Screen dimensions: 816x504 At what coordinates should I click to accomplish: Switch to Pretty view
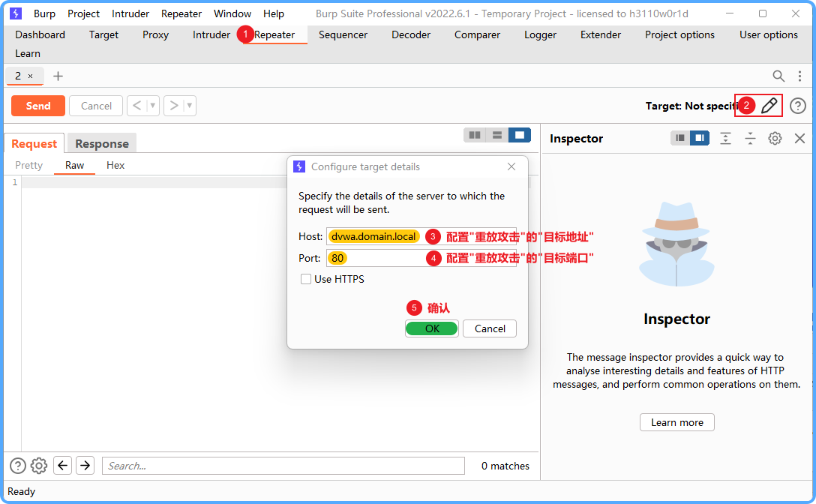[28, 165]
